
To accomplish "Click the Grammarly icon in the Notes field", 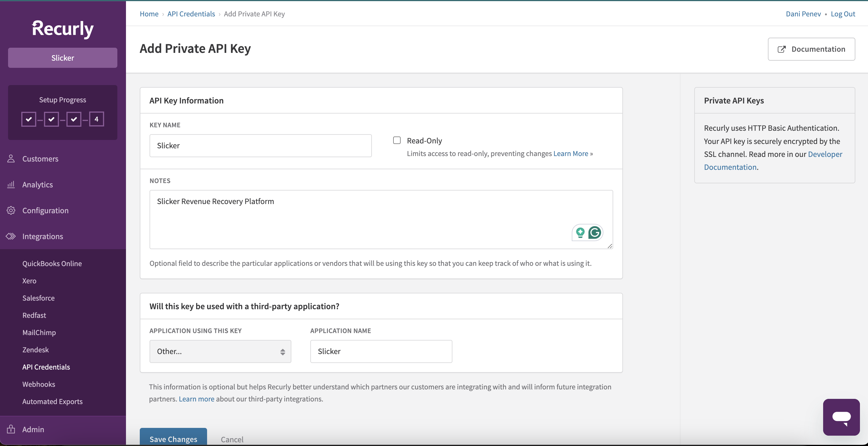I will 595,232.
